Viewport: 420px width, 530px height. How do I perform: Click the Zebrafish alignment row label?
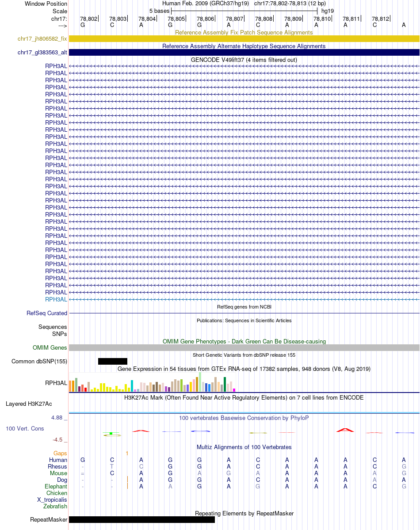(55, 506)
